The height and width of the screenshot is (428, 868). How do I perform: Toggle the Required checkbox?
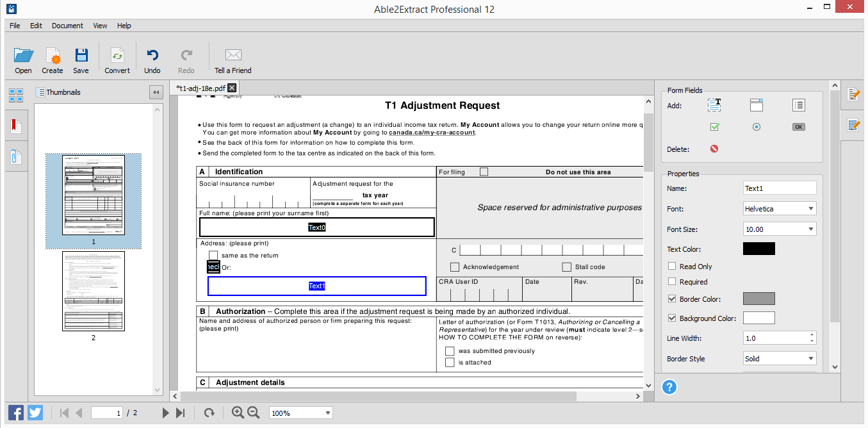[672, 281]
